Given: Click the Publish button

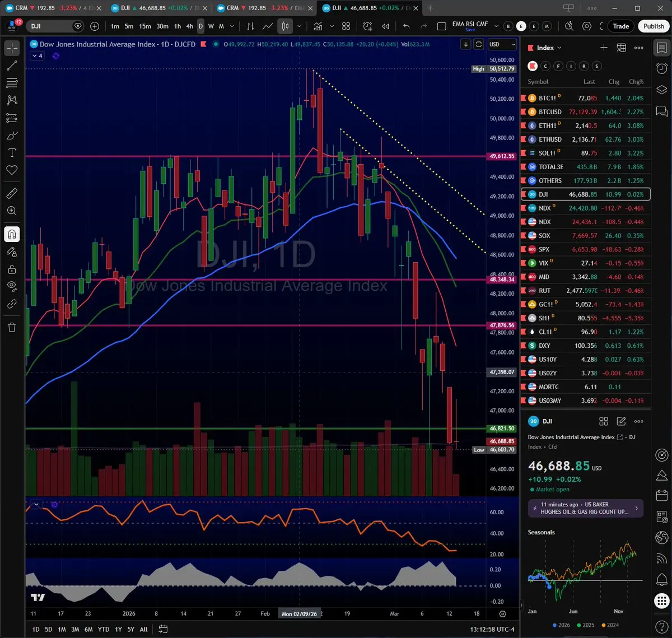Looking at the screenshot, I should [654, 26].
